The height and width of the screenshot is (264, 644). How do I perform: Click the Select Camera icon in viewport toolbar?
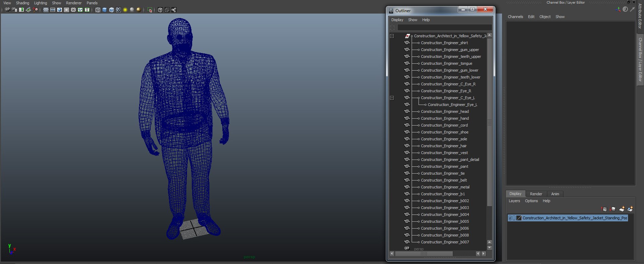(x=7, y=10)
